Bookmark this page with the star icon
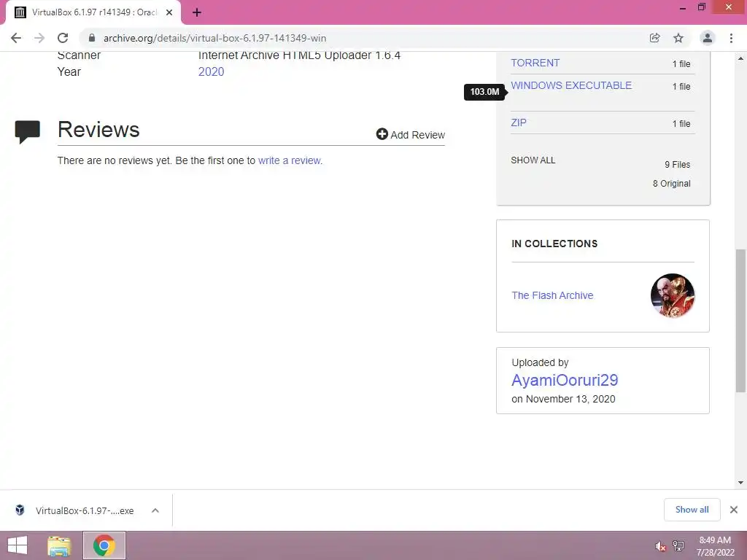 (678, 38)
